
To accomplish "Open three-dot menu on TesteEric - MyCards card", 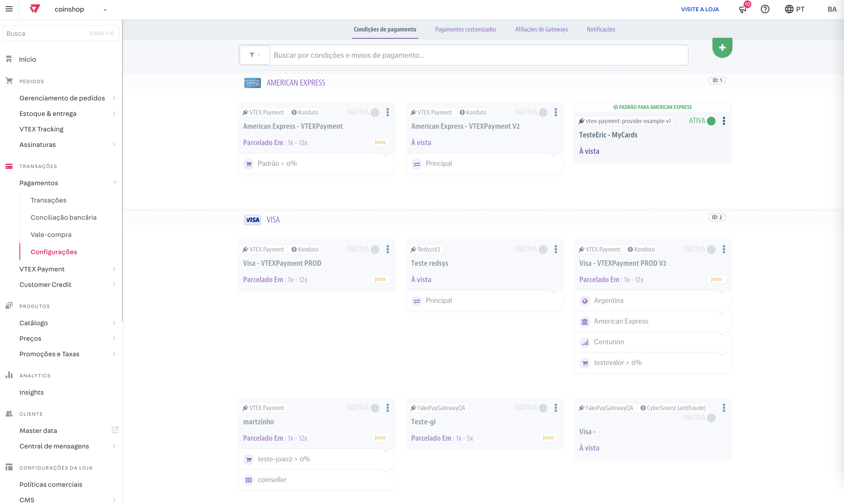I will [x=724, y=121].
